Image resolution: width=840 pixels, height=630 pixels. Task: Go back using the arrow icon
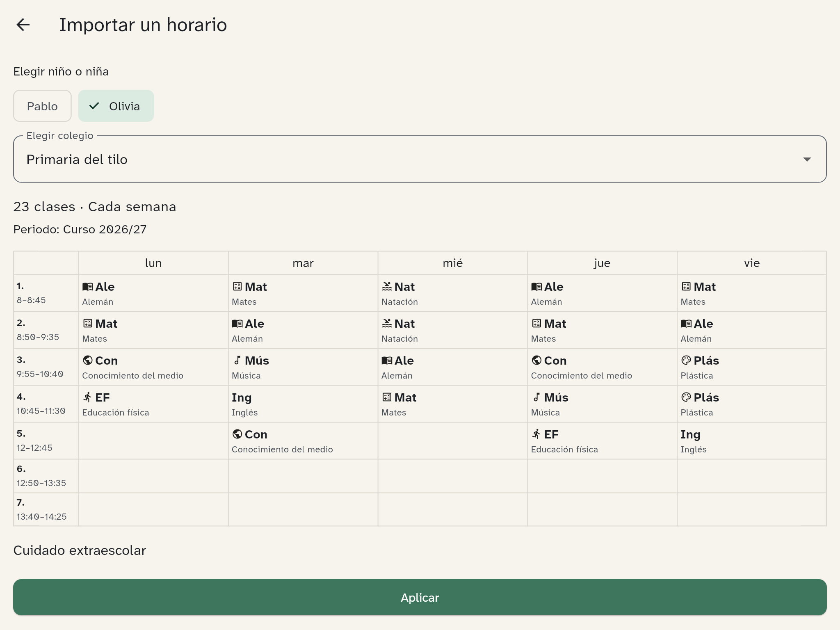(23, 25)
